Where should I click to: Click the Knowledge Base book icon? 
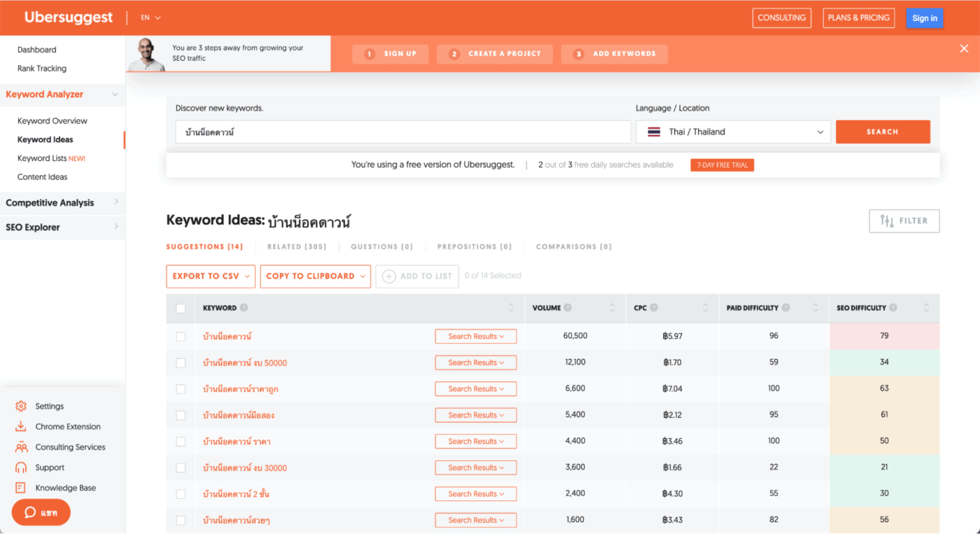(21, 488)
